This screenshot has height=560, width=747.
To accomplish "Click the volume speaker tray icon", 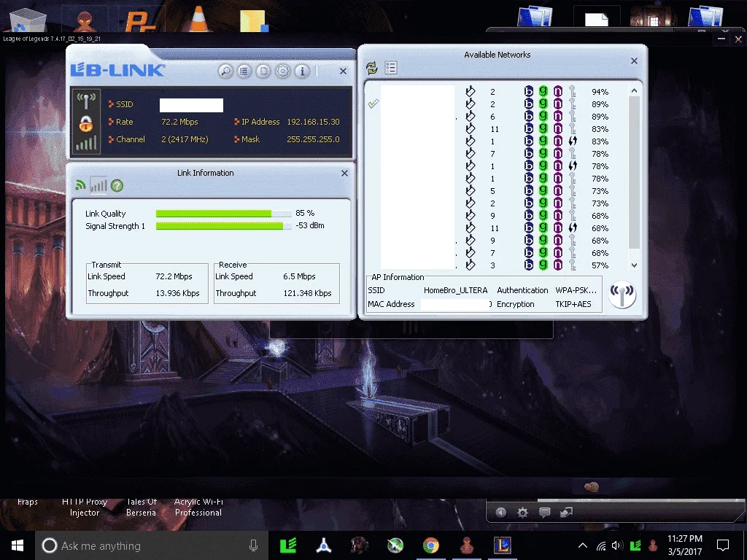I will point(617,545).
